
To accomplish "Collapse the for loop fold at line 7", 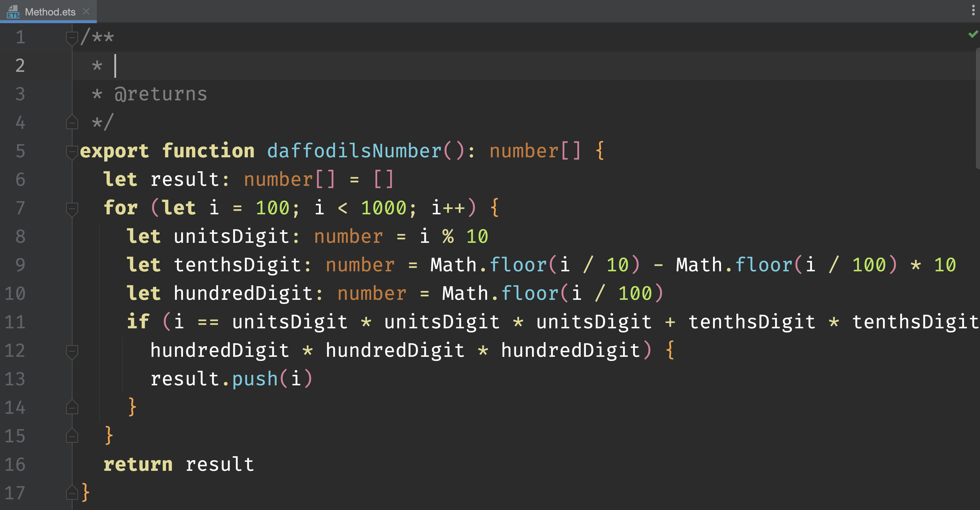I will click(72, 208).
